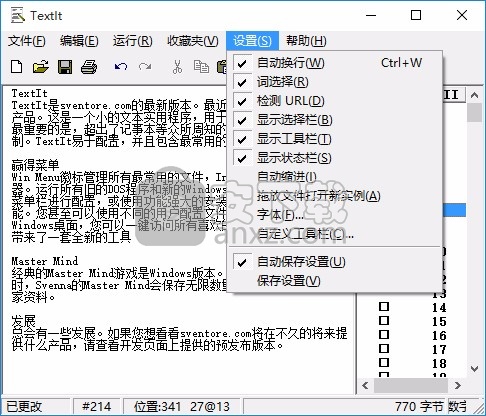The width and height of the screenshot is (486, 416).
Task: Open 自定义工具栏(C)... entry
Action: [x=334, y=234]
